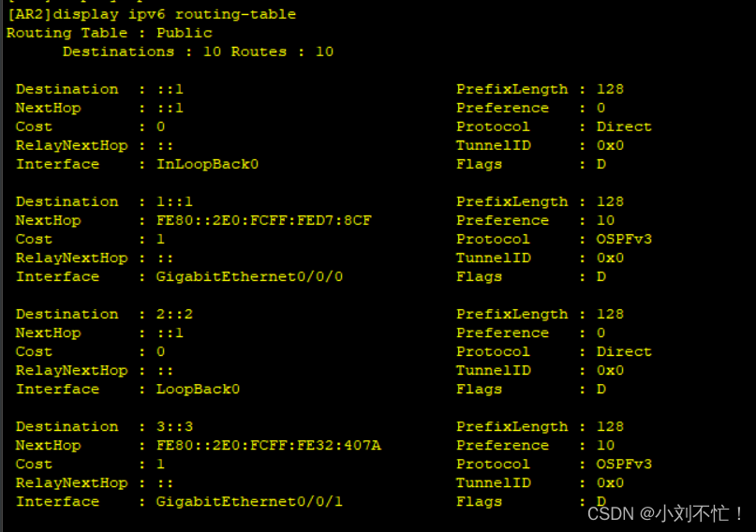Click the InLoopBack0 interface entry
Viewport: 756px width, 532px height.
click(207, 164)
